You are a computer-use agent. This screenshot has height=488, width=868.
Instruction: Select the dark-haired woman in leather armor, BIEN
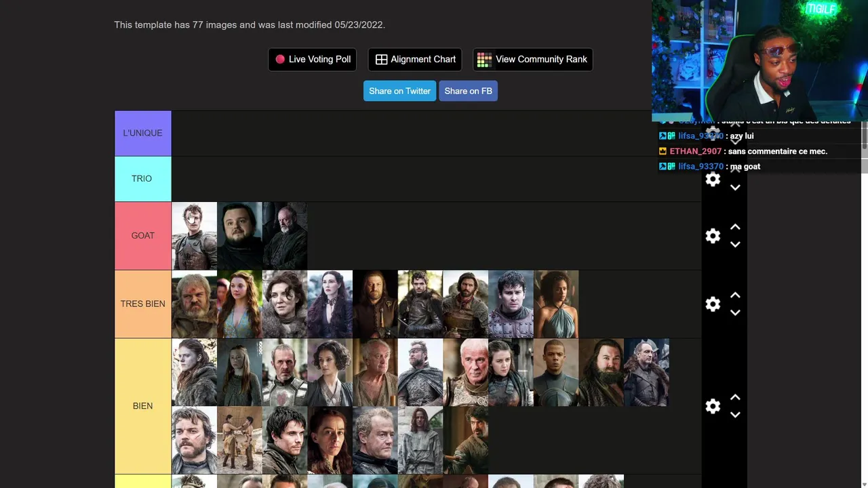[x=511, y=372]
